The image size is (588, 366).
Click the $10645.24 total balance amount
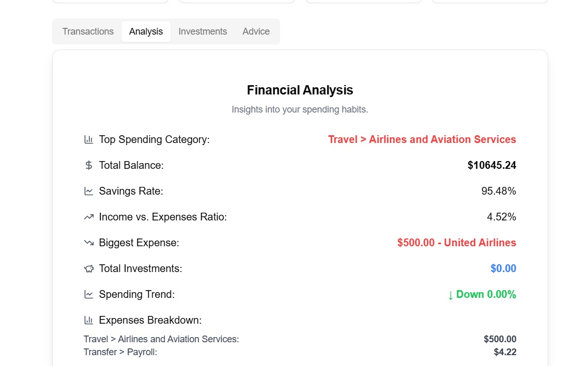pyautogui.click(x=491, y=165)
